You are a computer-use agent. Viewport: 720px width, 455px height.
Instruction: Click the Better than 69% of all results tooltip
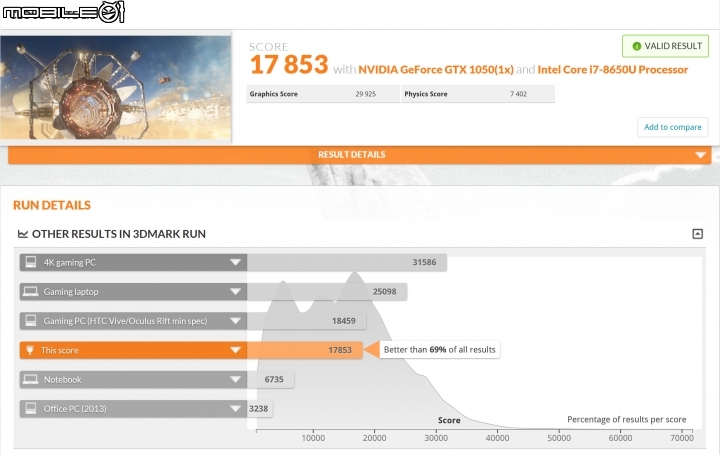pyautogui.click(x=439, y=350)
